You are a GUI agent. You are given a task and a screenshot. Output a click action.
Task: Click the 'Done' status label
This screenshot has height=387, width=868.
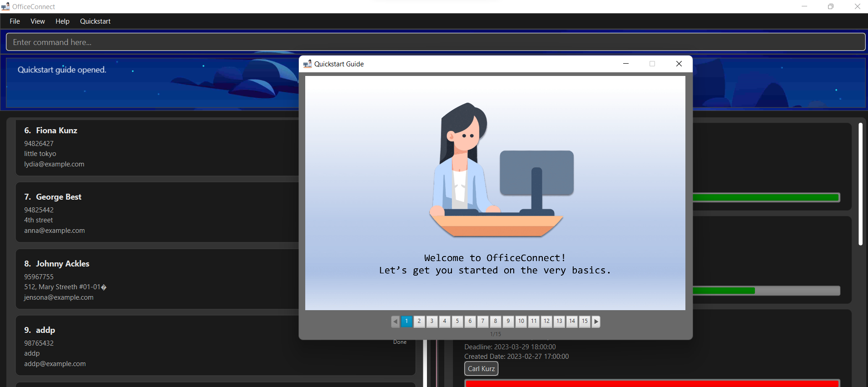[400, 342]
